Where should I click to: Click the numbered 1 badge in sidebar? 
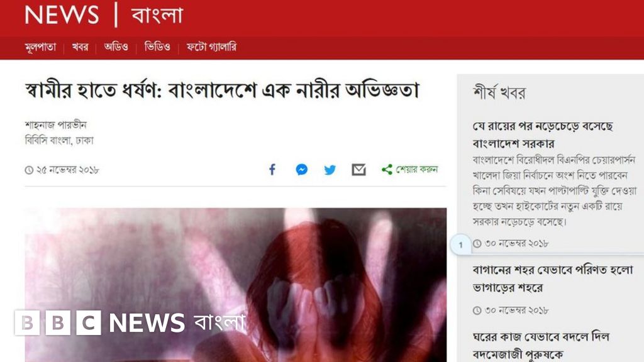(461, 244)
